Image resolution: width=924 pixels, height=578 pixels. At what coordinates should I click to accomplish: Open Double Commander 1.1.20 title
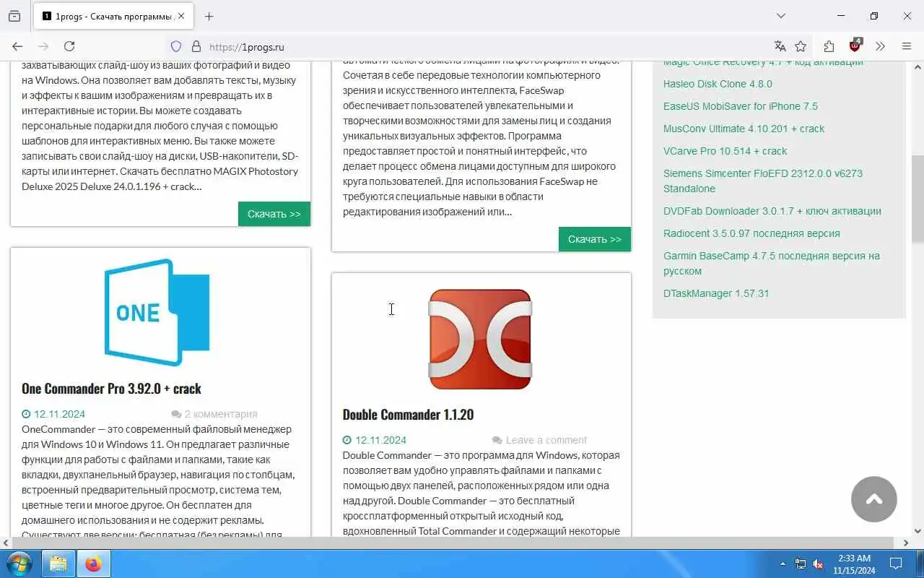tap(408, 414)
